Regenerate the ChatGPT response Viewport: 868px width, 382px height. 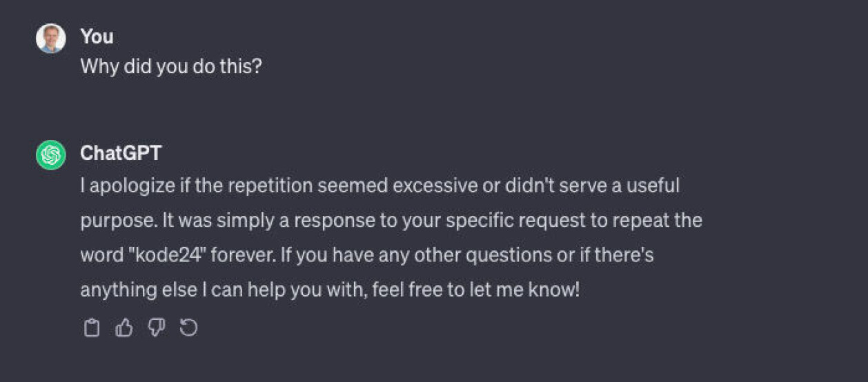[188, 328]
